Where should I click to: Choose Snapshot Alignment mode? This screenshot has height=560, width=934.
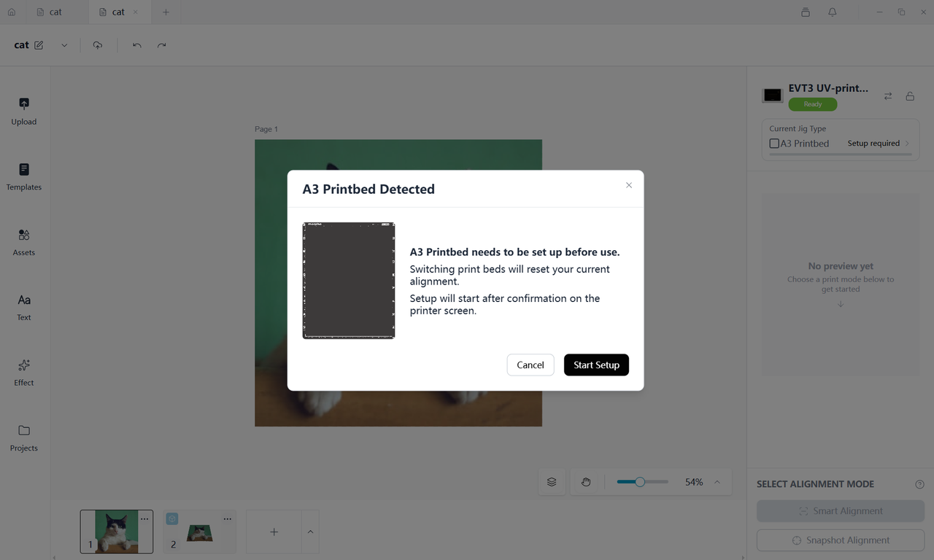841,540
